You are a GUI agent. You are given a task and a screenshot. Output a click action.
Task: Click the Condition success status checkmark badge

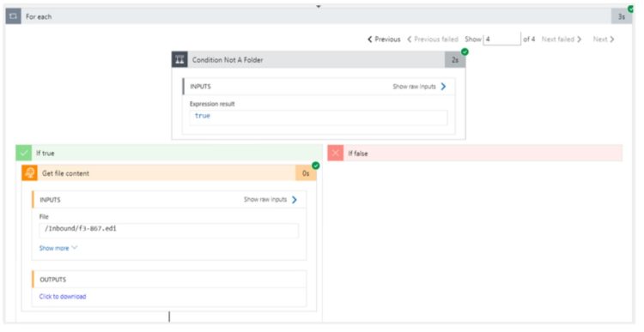tap(465, 51)
